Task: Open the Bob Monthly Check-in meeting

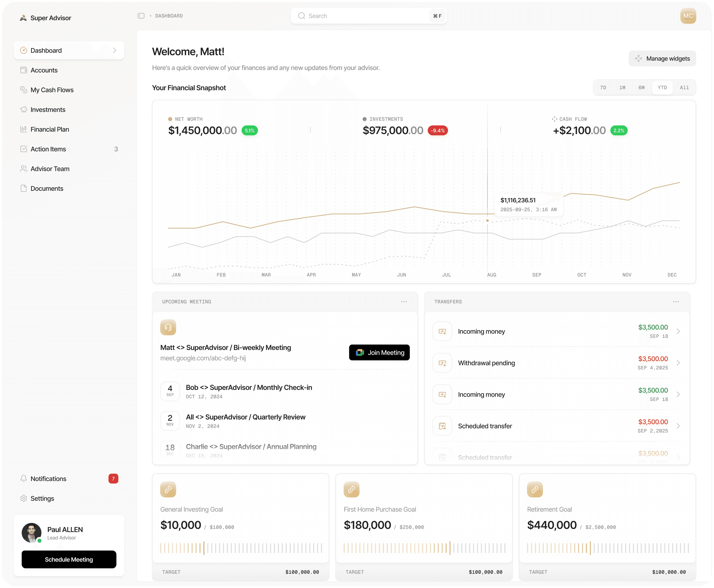Action: coord(285,391)
